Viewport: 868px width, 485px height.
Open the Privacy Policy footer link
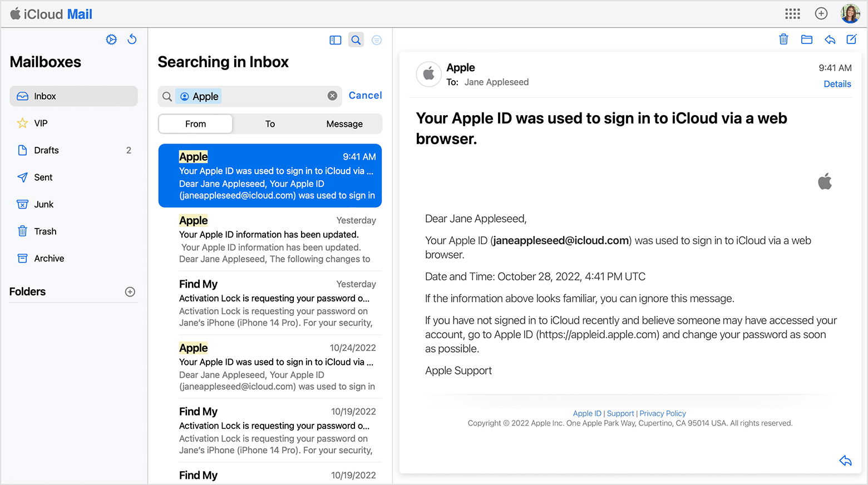[x=663, y=413]
